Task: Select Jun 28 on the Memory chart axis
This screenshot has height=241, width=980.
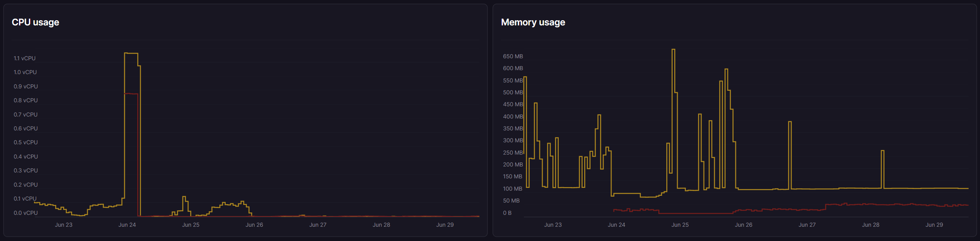Action: 871,225
